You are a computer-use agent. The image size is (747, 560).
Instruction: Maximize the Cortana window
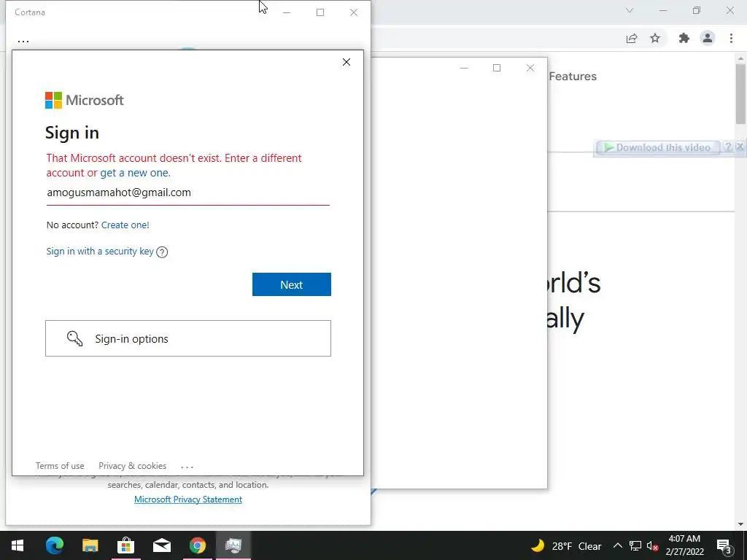(x=320, y=12)
